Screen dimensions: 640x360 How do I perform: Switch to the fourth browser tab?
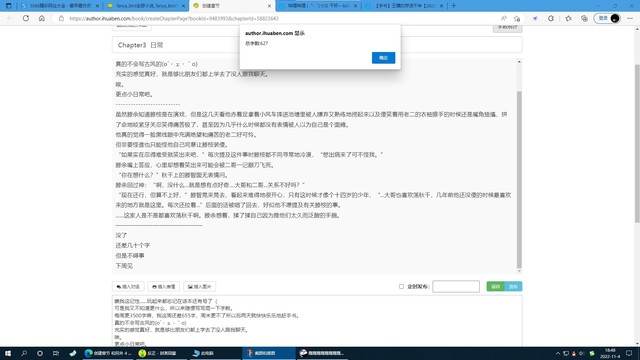(318, 6)
